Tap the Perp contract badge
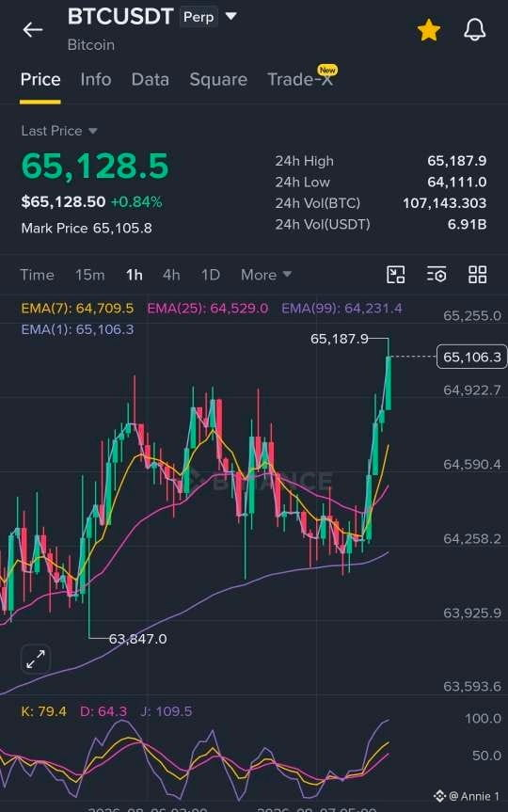This screenshot has height=812, width=508. click(x=198, y=17)
